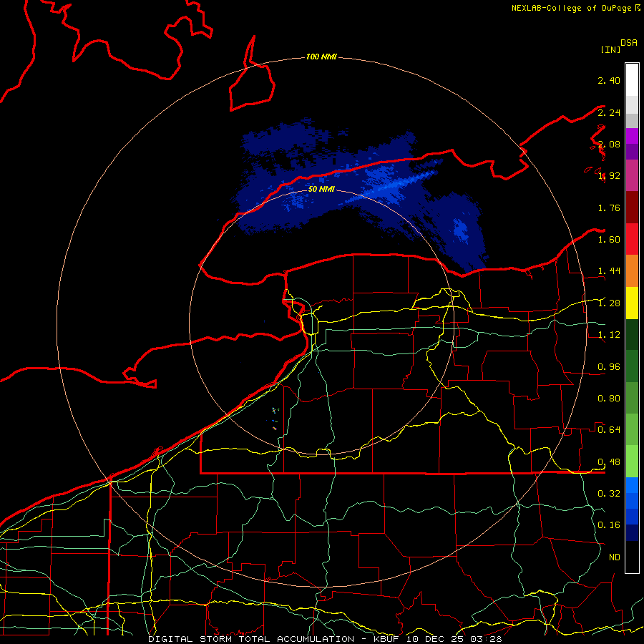Screen dimensions: 644x644
Task: Click the 2.40 legend value
Action: click(x=609, y=80)
